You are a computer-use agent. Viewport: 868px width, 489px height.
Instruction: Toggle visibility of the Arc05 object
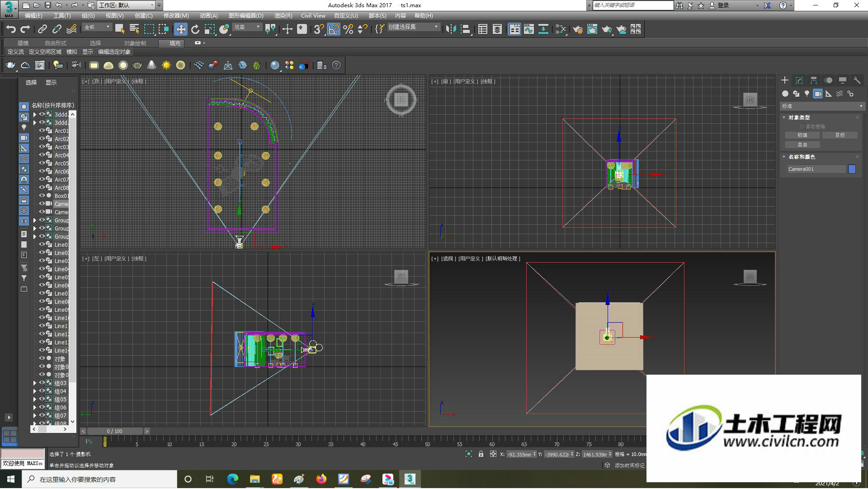point(42,163)
